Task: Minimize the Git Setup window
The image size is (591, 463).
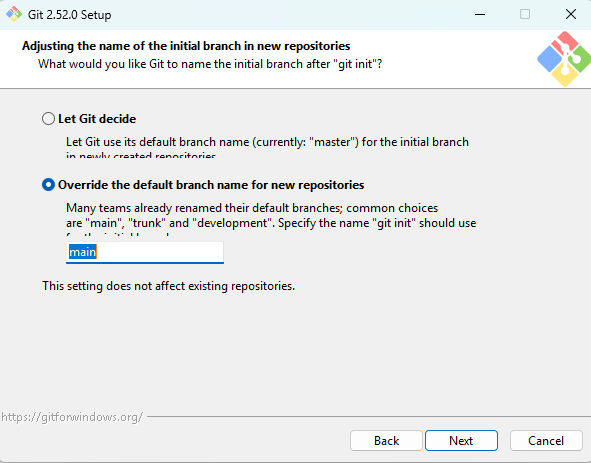Action: (480, 14)
